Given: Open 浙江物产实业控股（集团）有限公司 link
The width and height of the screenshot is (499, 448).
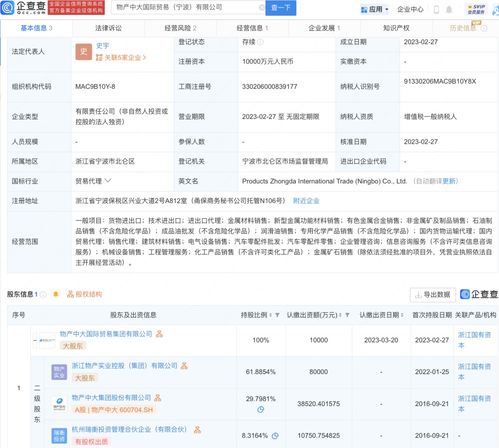Looking at the screenshot, I should pyautogui.click(x=125, y=366).
